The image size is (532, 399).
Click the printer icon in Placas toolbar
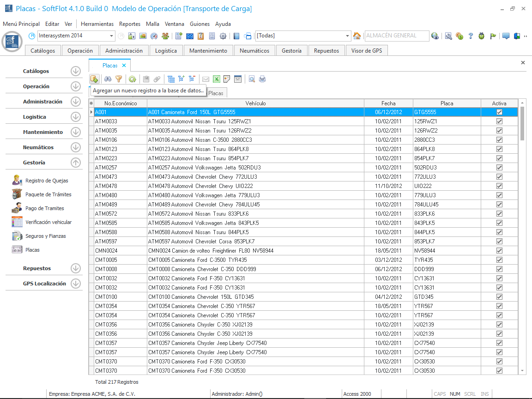point(262,79)
